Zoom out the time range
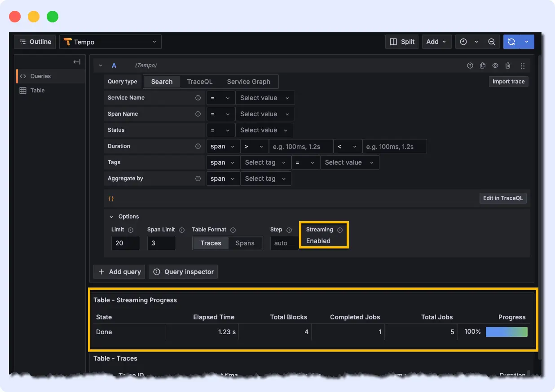 click(491, 41)
